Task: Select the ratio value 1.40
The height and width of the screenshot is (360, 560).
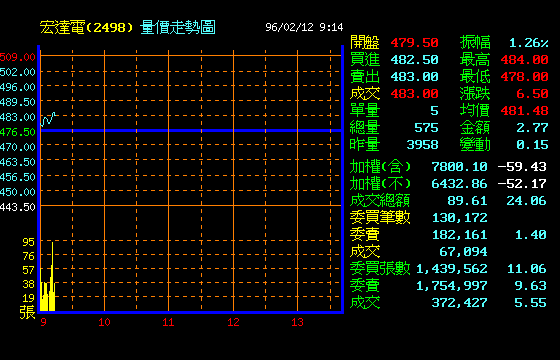Action: tap(530, 235)
